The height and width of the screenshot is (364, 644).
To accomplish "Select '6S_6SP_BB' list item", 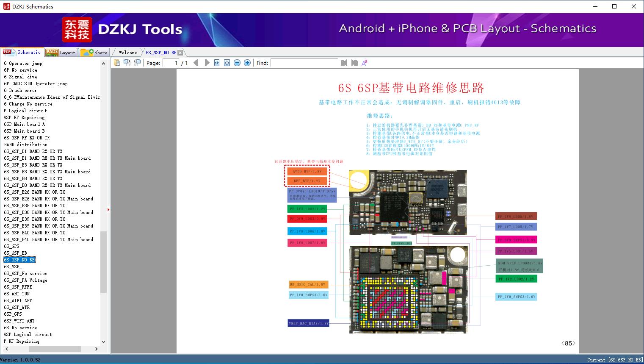I will click(x=15, y=253).
